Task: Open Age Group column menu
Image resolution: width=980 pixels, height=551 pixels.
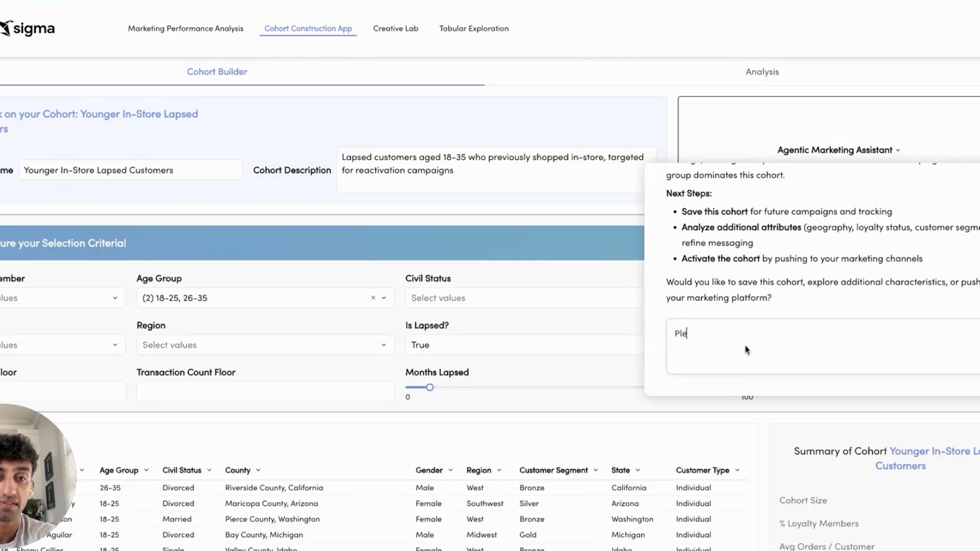Action: 146,470
